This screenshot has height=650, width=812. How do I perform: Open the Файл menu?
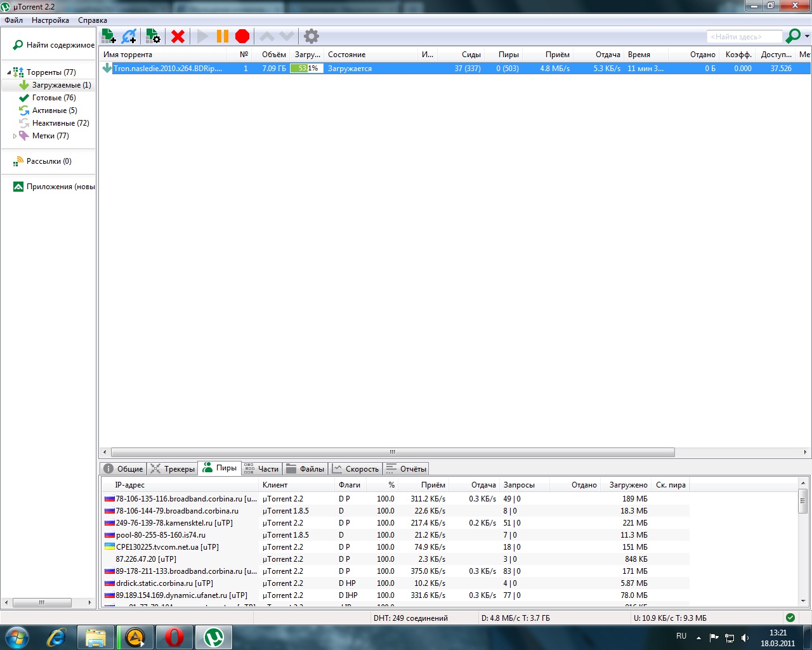coord(14,20)
